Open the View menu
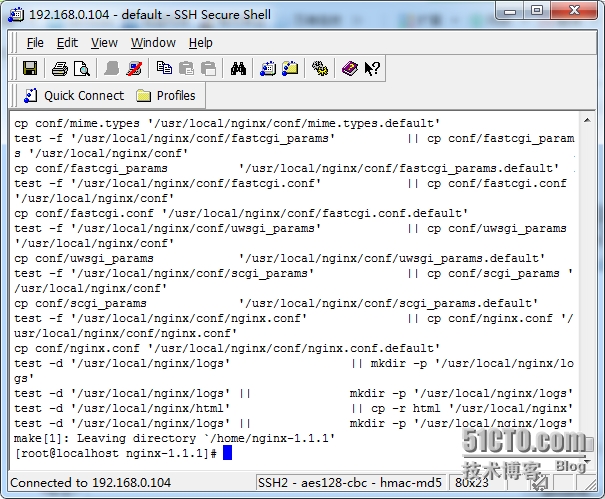The height and width of the screenshot is (499, 605). pyautogui.click(x=104, y=42)
